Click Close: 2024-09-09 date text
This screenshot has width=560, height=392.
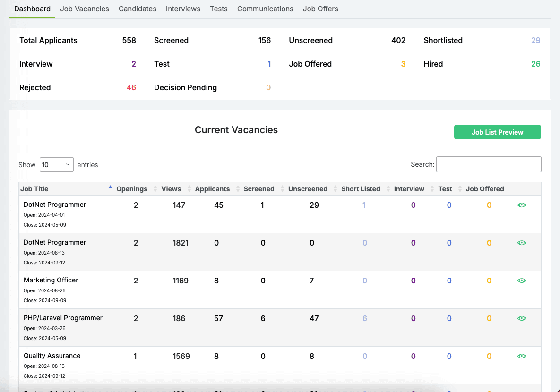pyautogui.click(x=44, y=300)
